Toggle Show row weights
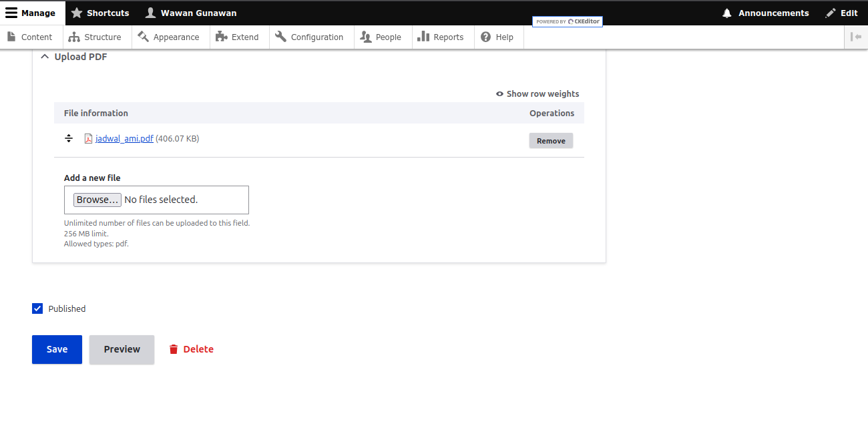The image size is (868, 436). point(537,94)
